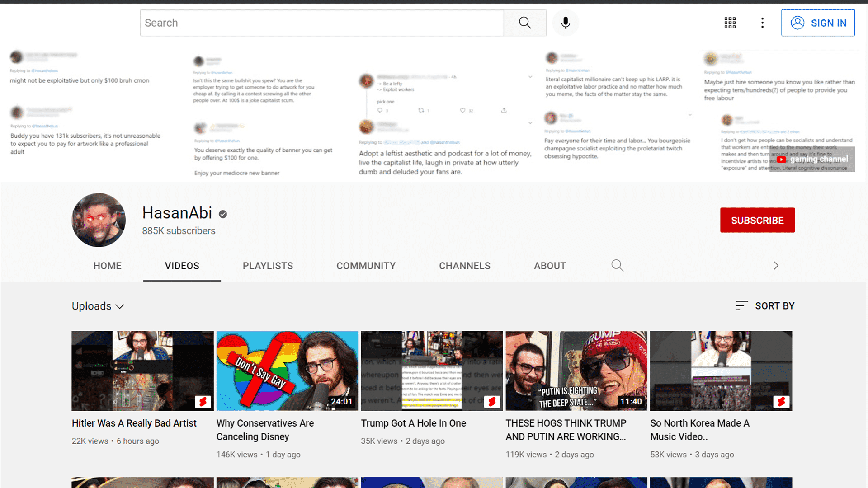Click '146K views • 1 day ago' text

coord(258,455)
